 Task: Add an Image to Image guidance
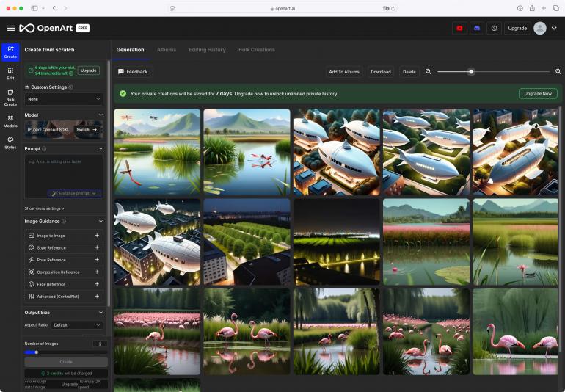(x=96, y=236)
